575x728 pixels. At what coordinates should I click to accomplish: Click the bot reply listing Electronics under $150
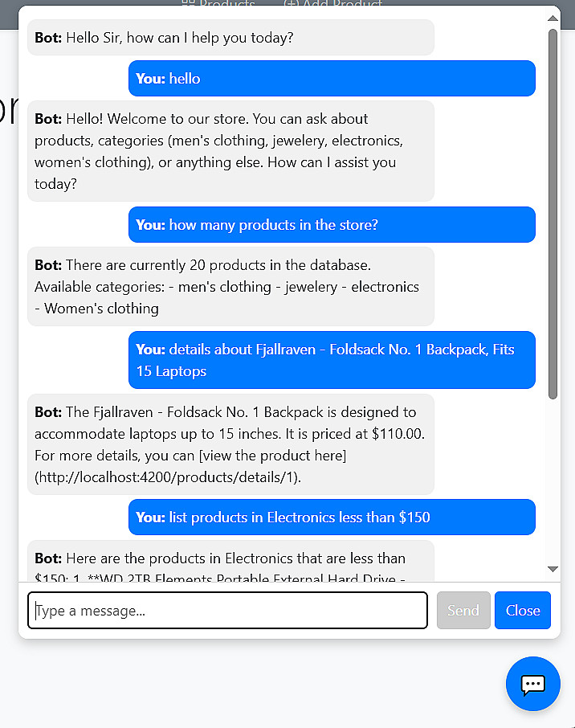pyautogui.click(x=230, y=562)
